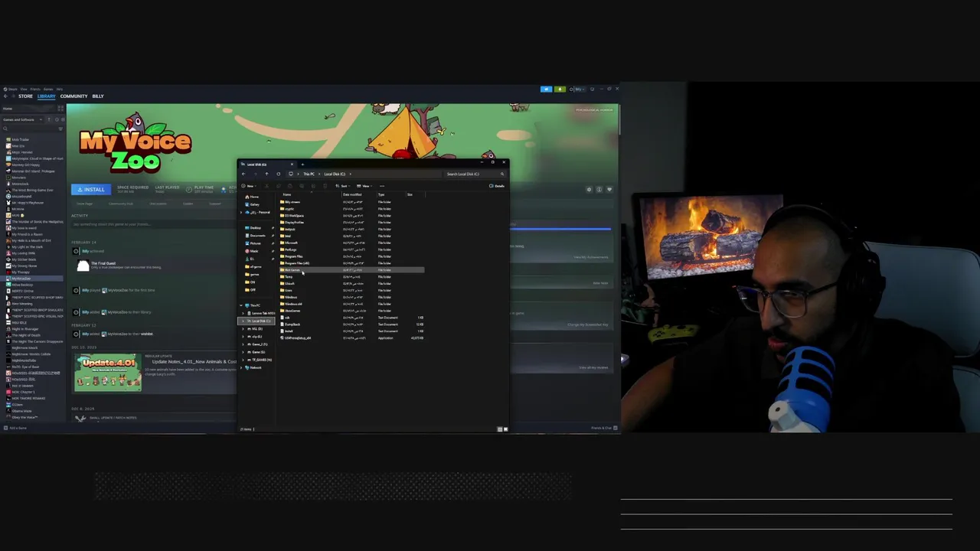
Task: Open the Games menu in Steam menu bar
Action: tap(48, 90)
